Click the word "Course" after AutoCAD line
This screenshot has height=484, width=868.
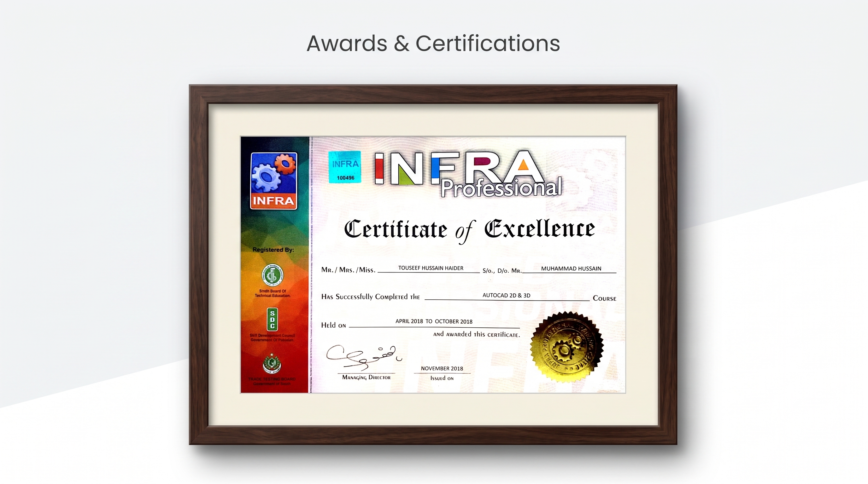click(605, 298)
